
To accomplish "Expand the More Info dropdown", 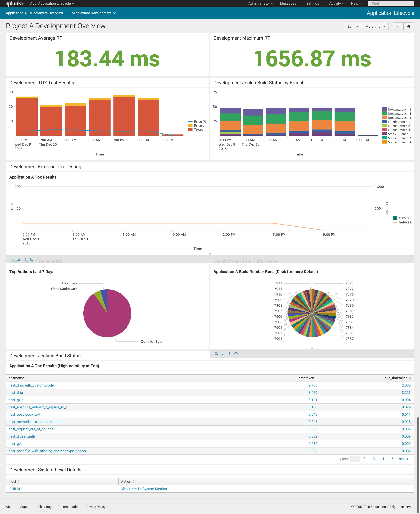I will [375, 26].
